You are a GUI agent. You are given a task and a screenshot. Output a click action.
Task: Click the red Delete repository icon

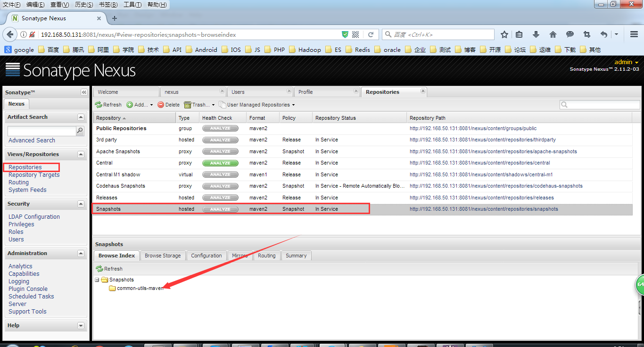click(x=161, y=105)
